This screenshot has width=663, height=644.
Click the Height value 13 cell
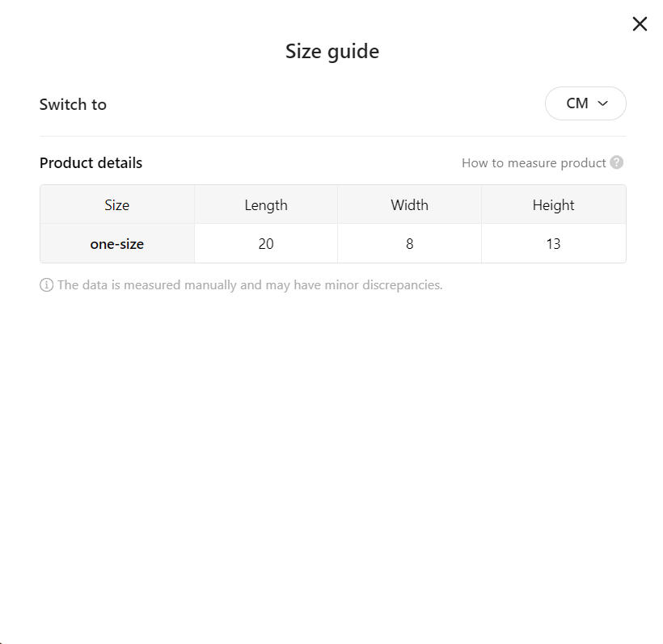point(554,243)
